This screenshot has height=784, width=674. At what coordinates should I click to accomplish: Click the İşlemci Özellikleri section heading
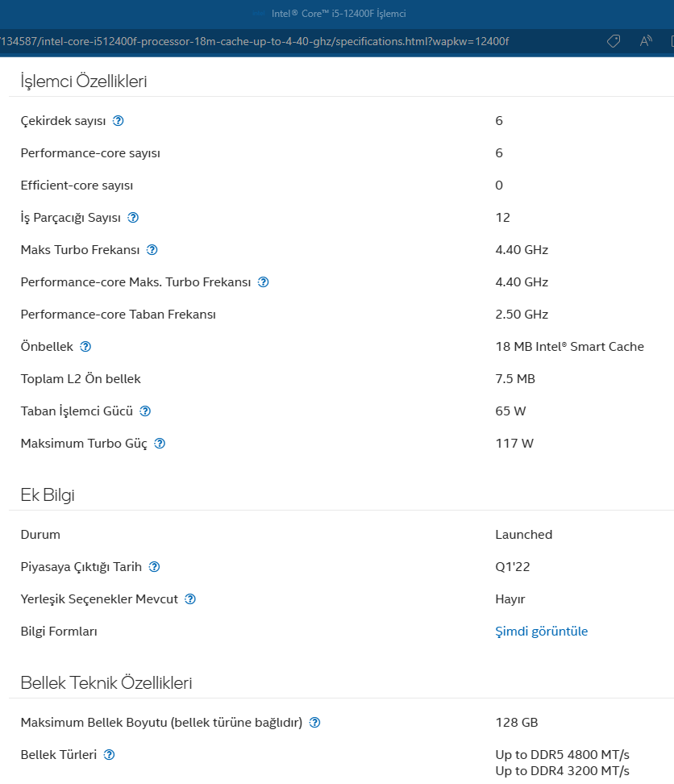click(84, 81)
